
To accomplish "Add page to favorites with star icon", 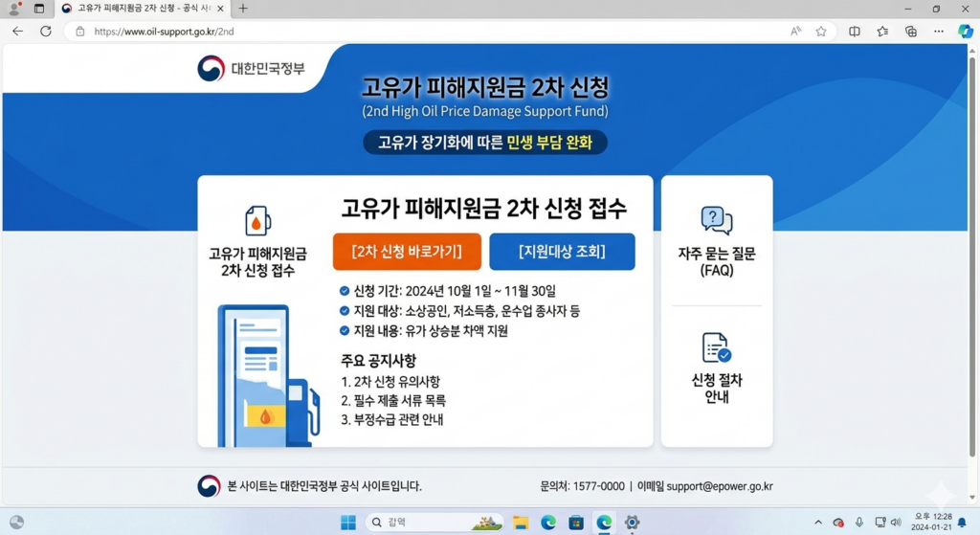I will [821, 32].
